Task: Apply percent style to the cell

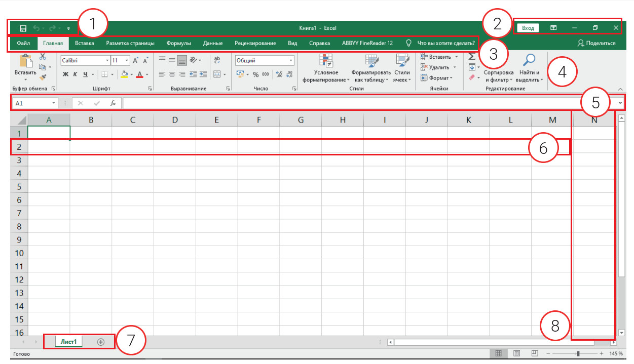Action: pyautogui.click(x=256, y=74)
